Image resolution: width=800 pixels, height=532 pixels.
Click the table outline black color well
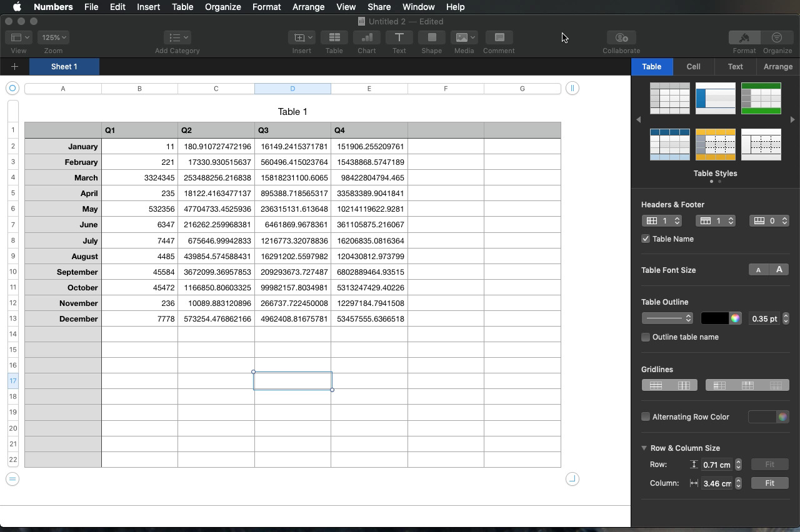point(714,318)
